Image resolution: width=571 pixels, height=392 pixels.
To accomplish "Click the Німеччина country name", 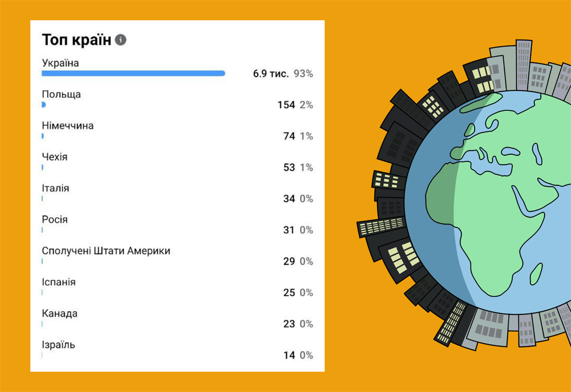I will [x=68, y=125].
